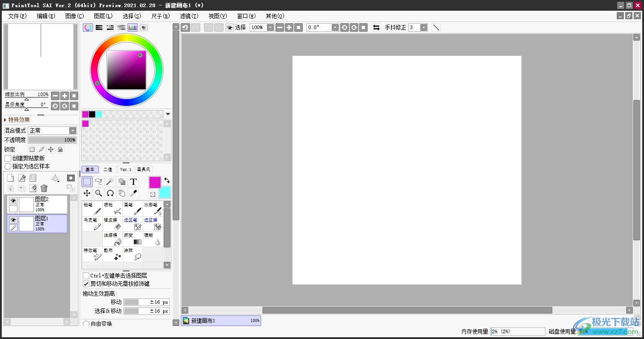This screenshot has height=339, width=644.
Task: Enable 创建剪贴蒙版 checkbox
Action: click(8, 158)
